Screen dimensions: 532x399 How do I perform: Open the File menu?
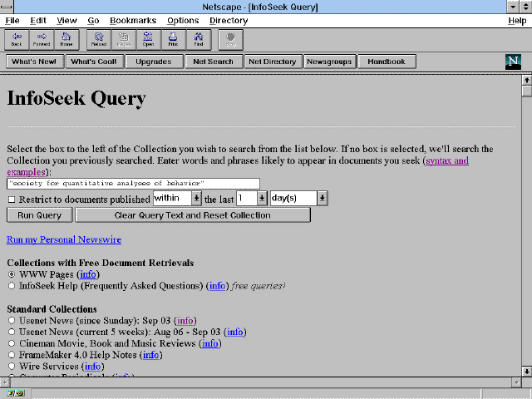tap(12, 21)
